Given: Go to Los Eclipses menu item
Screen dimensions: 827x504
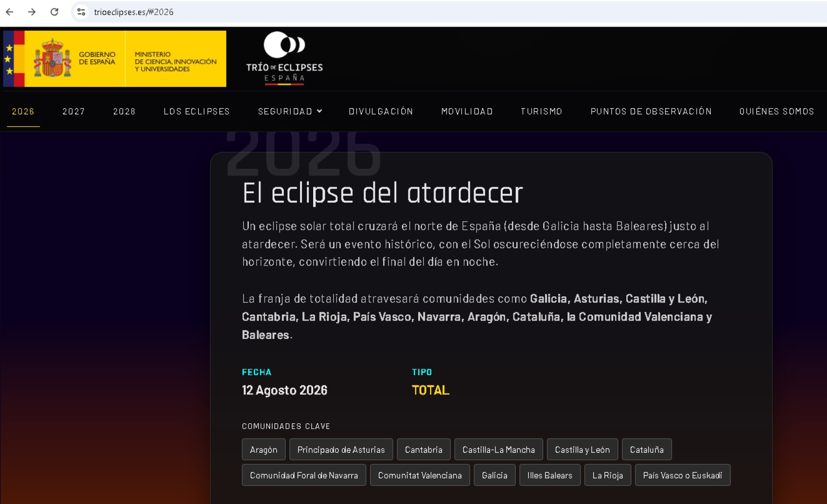Looking at the screenshot, I should pos(196,112).
